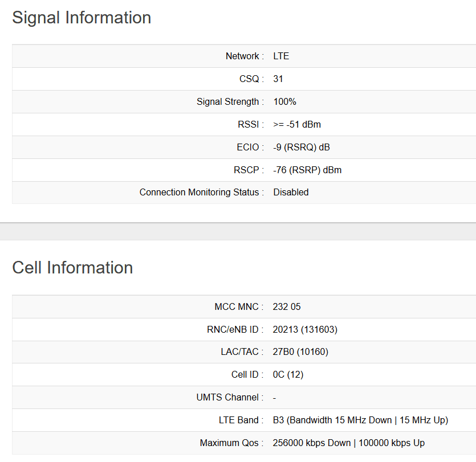Click the Maximum Qos label
This screenshot has width=476, height=462.
point(231,443)
